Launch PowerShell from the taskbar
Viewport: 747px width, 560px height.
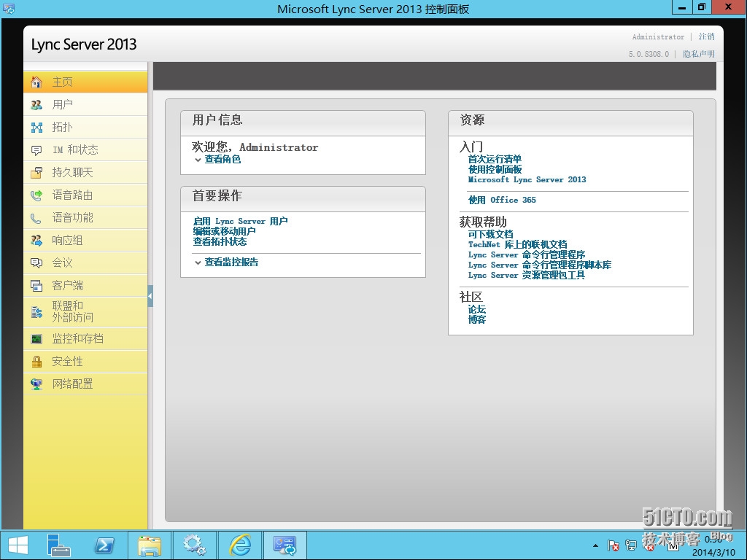[104, 545]
